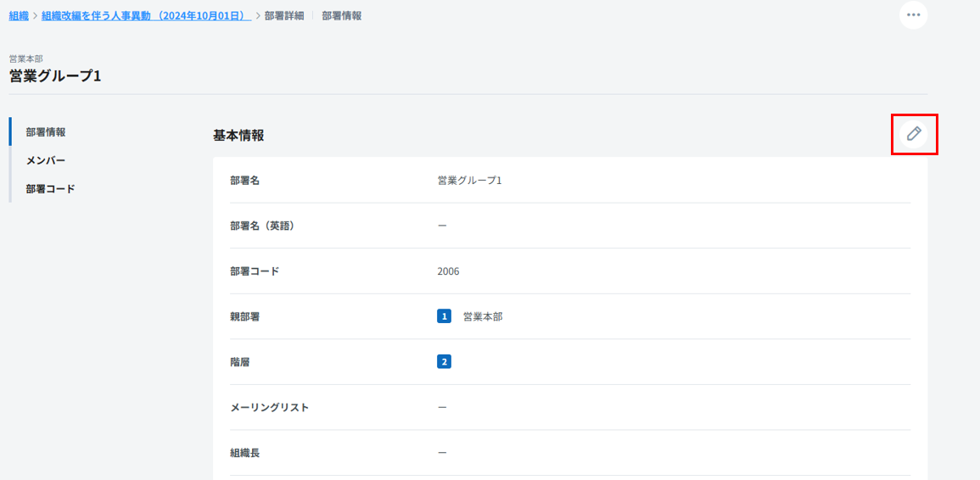Click the 部署名 value 営業グループ1 in table

click(x=469, y=181)
